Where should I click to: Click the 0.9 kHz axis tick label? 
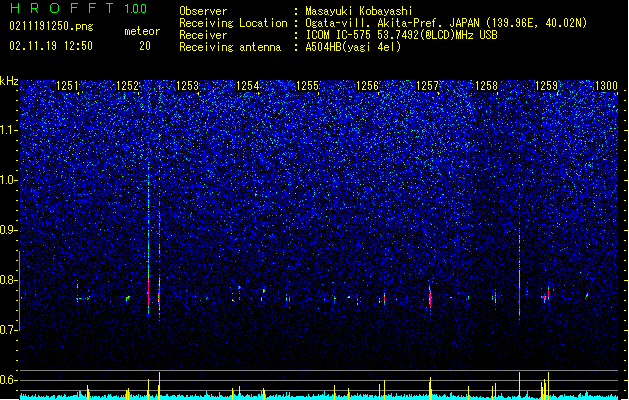click(8, 230)
